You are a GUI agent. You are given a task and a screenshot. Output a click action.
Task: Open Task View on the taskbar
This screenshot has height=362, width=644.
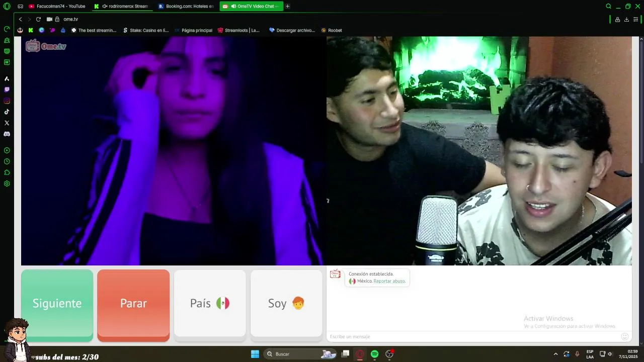tap(345, 354)
